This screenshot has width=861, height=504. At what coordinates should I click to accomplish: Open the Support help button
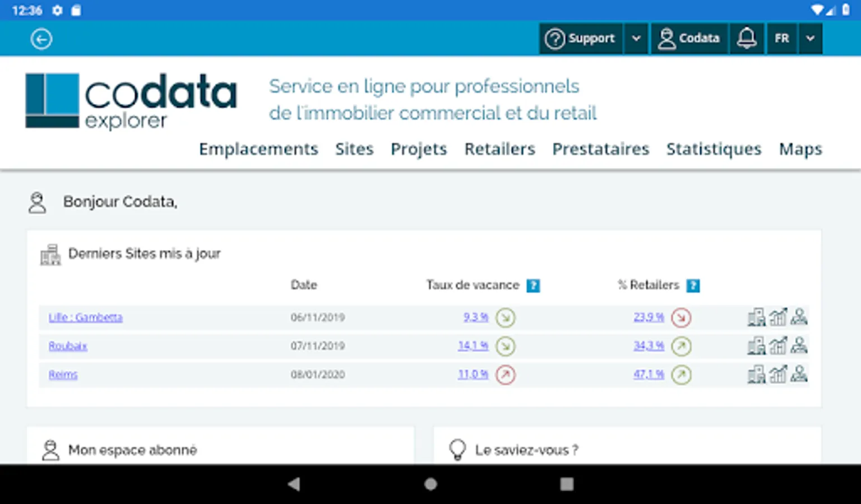click(x=581, y=38)
